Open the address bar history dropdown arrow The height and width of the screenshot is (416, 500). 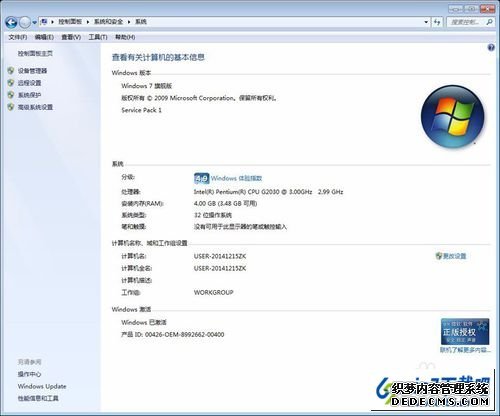426,22
